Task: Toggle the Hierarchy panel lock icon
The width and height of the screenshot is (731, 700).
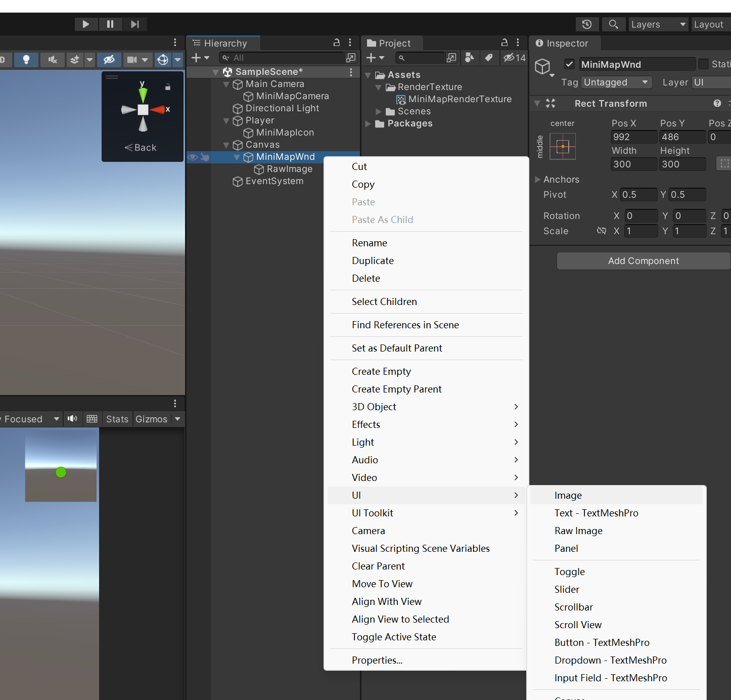Action: pos(337,42)
